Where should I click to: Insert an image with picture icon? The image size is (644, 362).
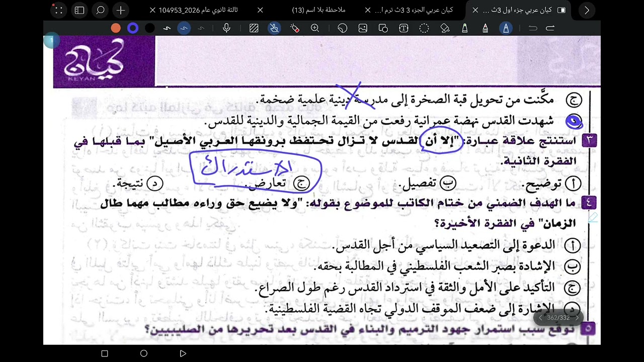[x=363, y=28]
